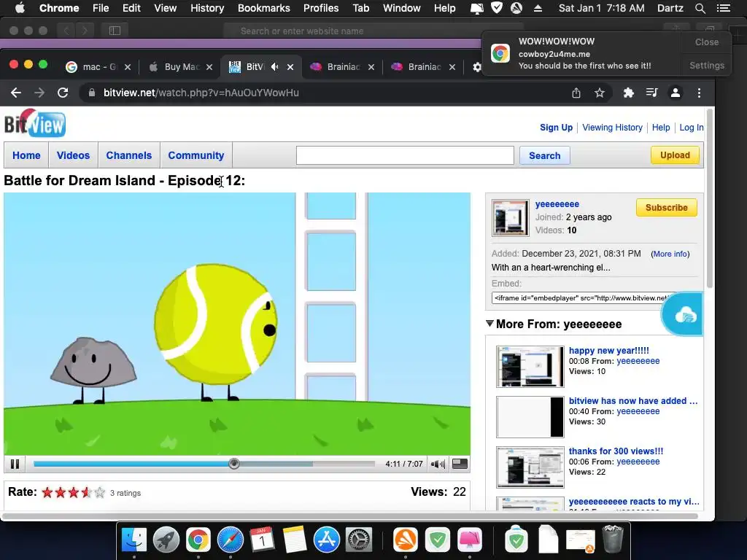Switch to the mac - Google tab

[x=98, y=67]
